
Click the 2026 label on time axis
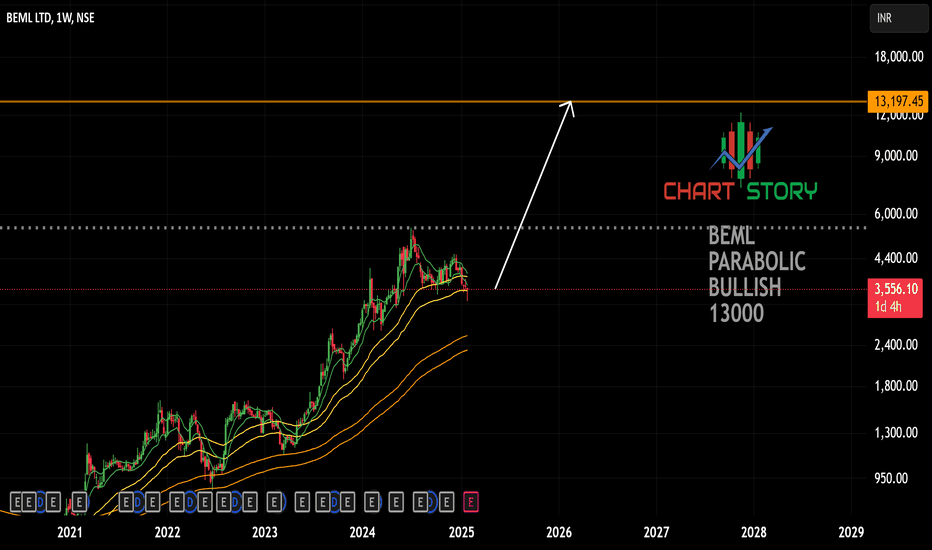click(x=559, y=533)
